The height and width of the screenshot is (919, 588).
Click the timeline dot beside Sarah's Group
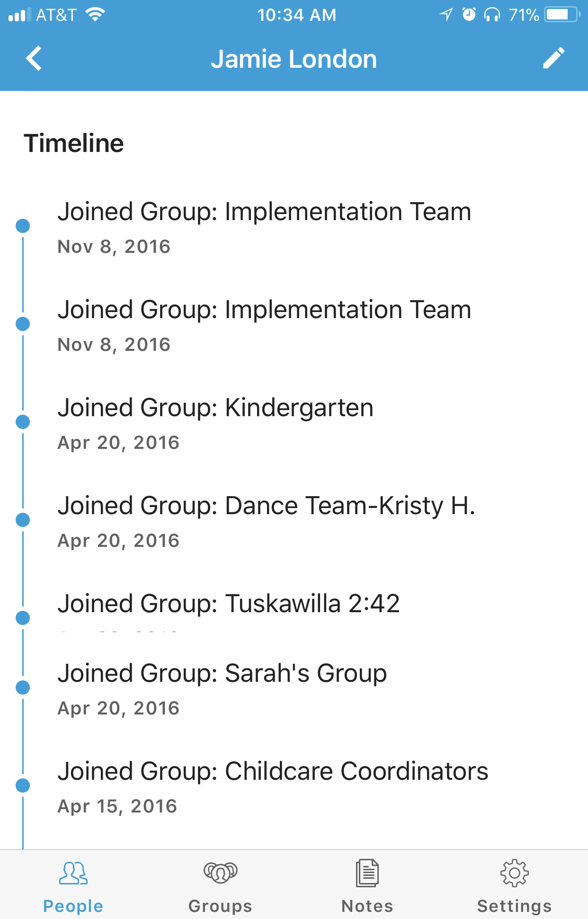pyautogui.click(x=23, y=687)
